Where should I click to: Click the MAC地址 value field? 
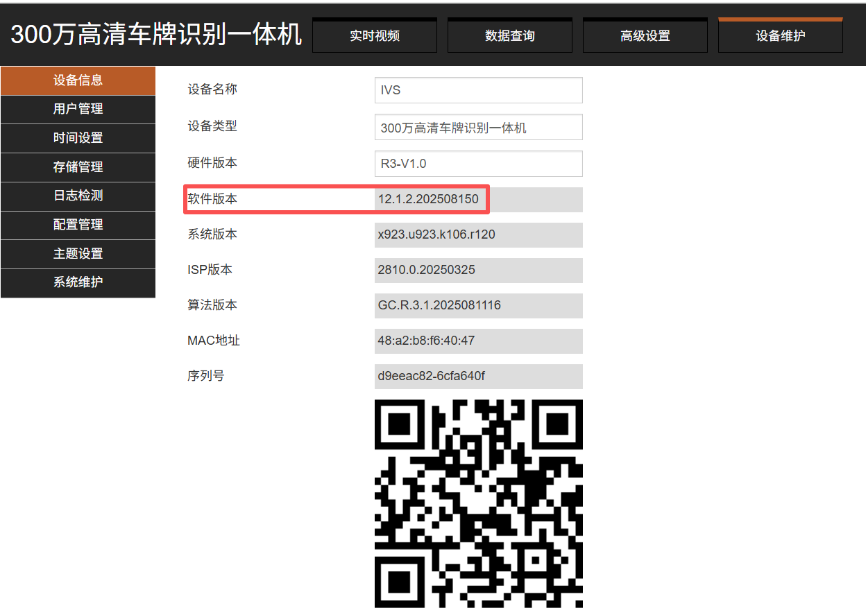pos(478,341)
